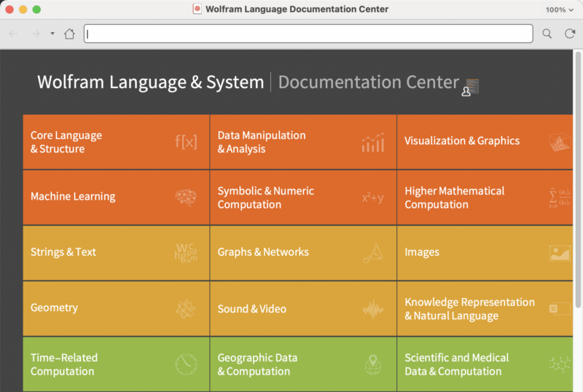Open Geographic Data & Computation
The image size is (583, 392).
click(303, 364)
